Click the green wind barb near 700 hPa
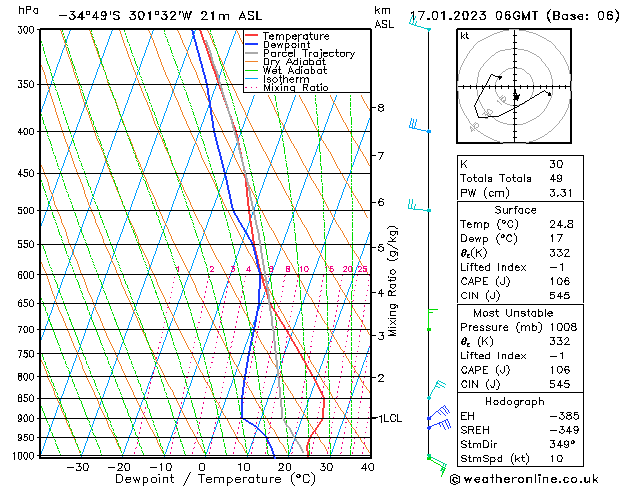 [432, 320]
